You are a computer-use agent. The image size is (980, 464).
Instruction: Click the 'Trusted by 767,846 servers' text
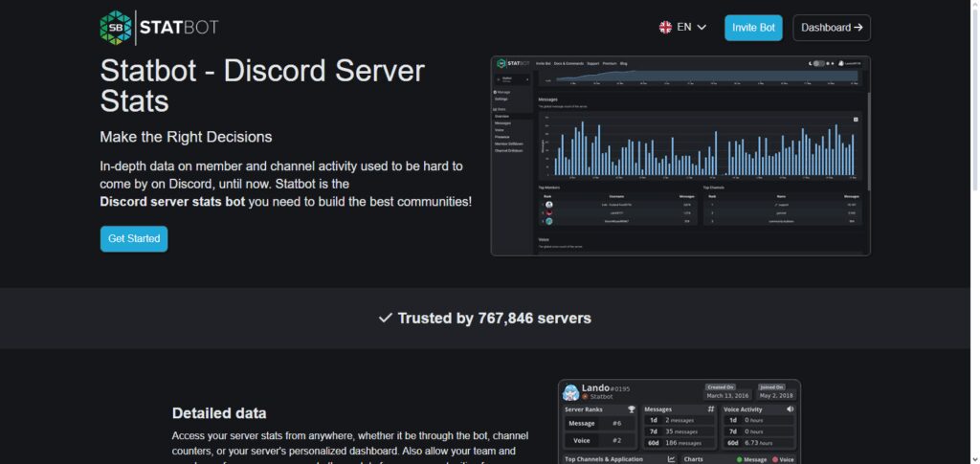point(494,319)
